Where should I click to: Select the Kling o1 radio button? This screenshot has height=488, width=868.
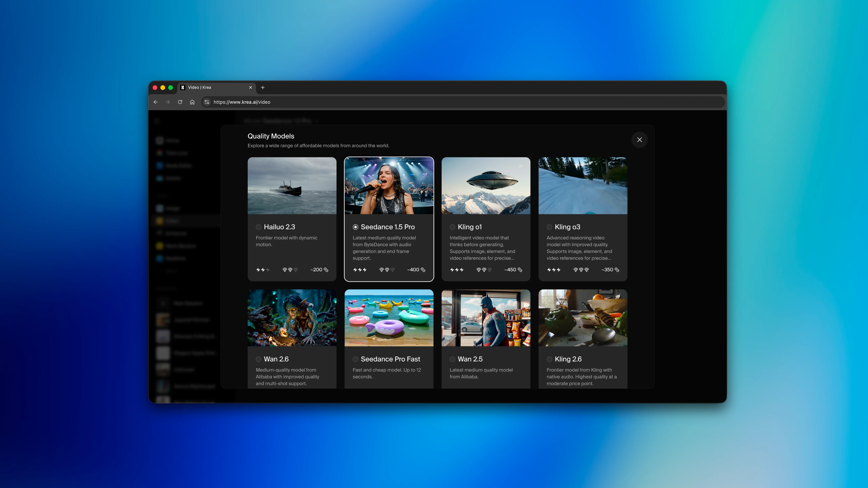coord(452,227)
